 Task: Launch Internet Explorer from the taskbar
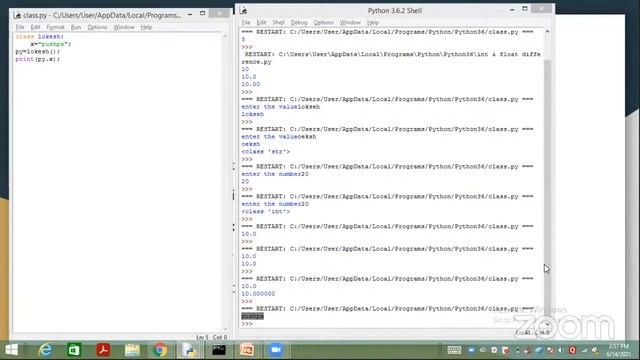pos(45,350)
